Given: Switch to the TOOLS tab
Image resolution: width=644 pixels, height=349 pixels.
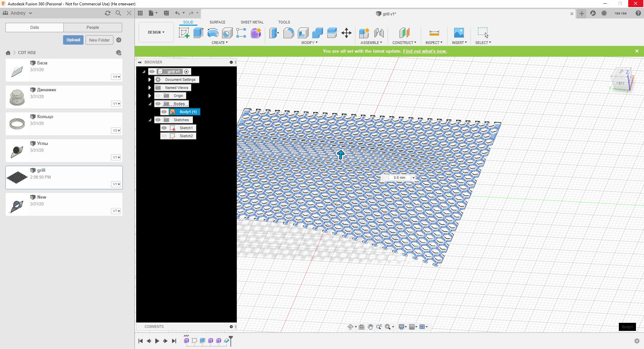Looking at the screenshot, I should click(284, 22).
